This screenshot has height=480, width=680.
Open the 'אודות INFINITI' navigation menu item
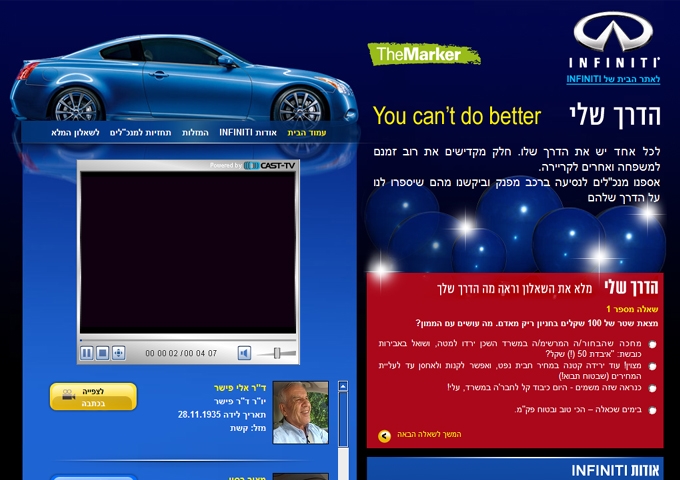coord(248,132)
